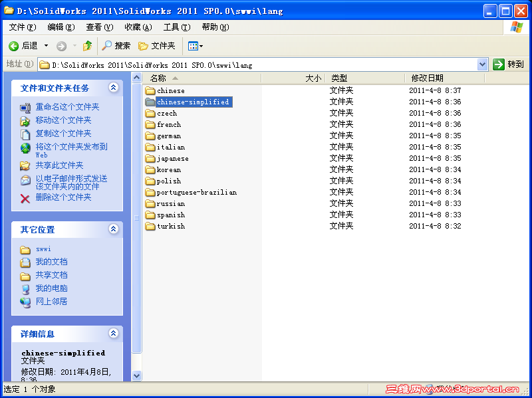
Task: Sort by the 修改日期 column header
Action: pos(445,78)
